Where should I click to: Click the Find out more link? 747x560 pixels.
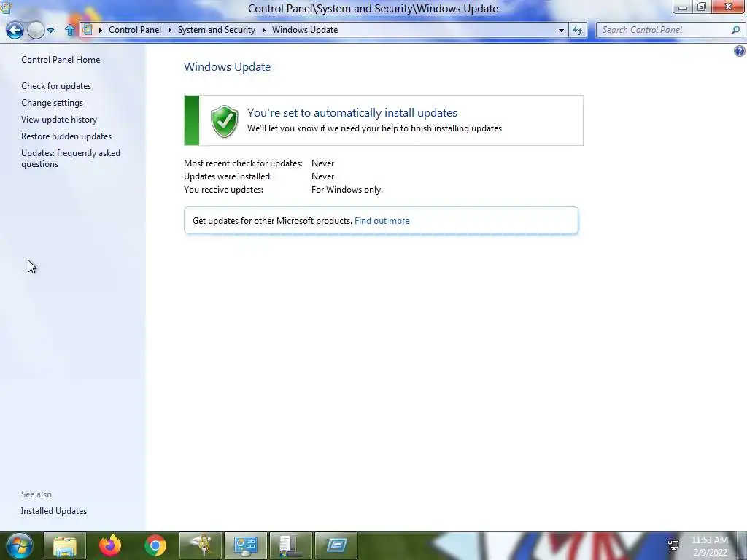coord(382,220)
